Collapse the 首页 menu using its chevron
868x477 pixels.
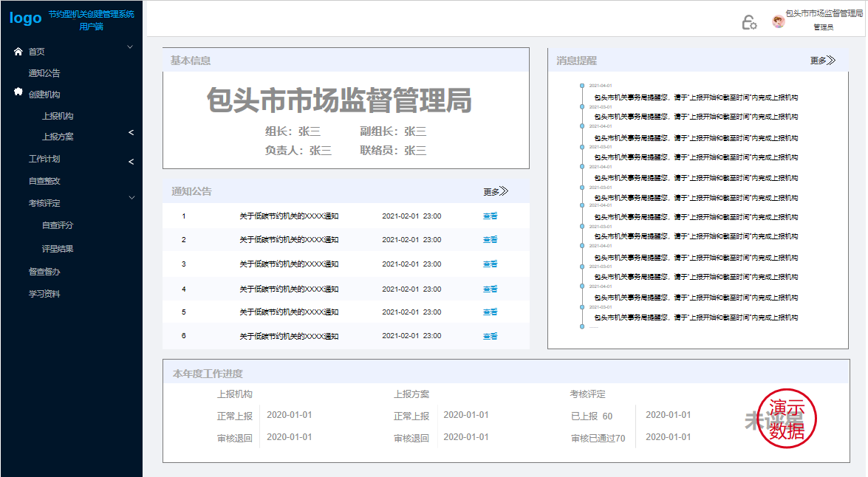point(131,47)
